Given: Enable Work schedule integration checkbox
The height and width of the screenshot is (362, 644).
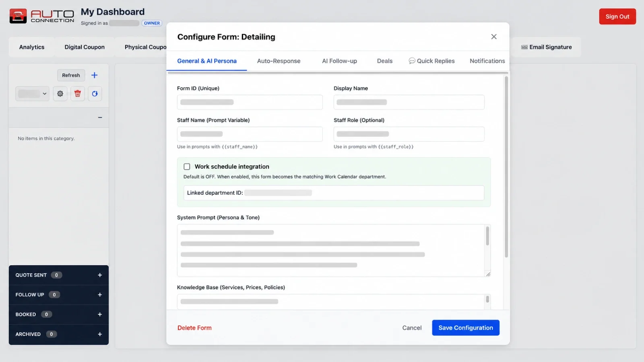Looking at the screenshot, I should pos(187,167).
